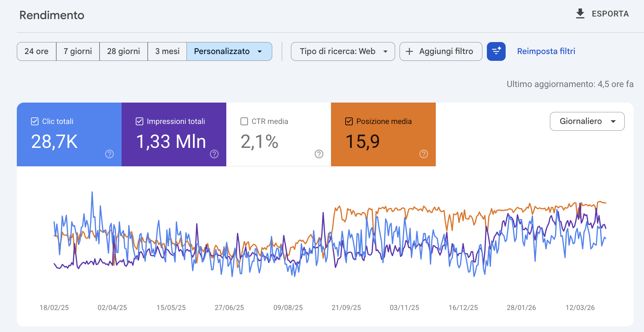Open help icon for CTR media
644x332 pixels.
pos(319,154)
